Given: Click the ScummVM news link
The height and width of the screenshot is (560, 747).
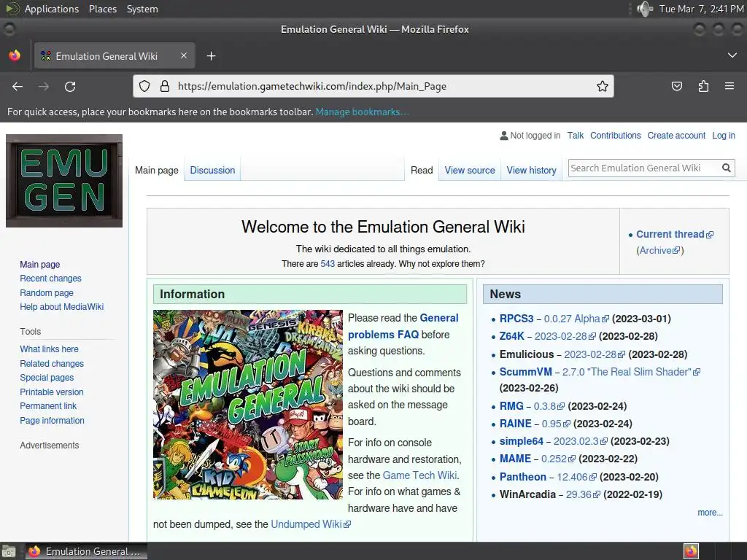Looking at the screenshot, I should click(525, 372).
